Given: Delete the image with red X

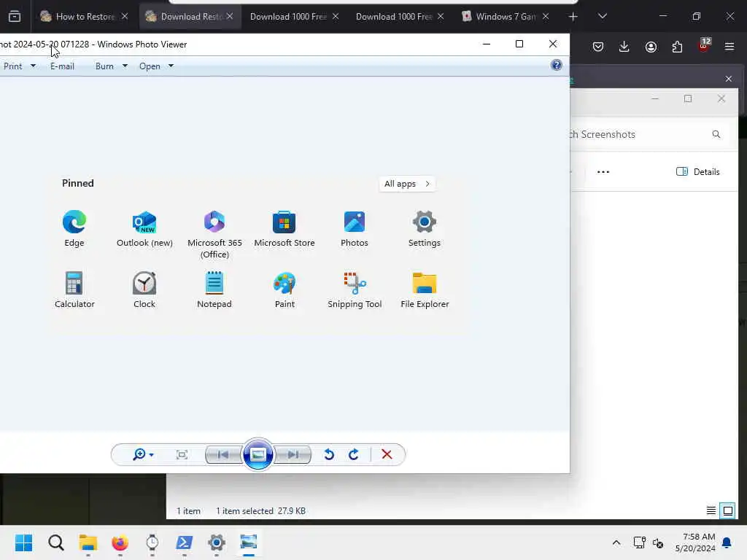Looking at the screenshot, I should click(x=387, y=455).
